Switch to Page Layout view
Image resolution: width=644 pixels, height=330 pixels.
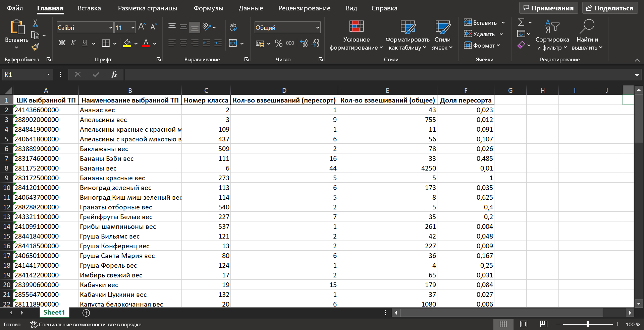[x=524, y=324]
